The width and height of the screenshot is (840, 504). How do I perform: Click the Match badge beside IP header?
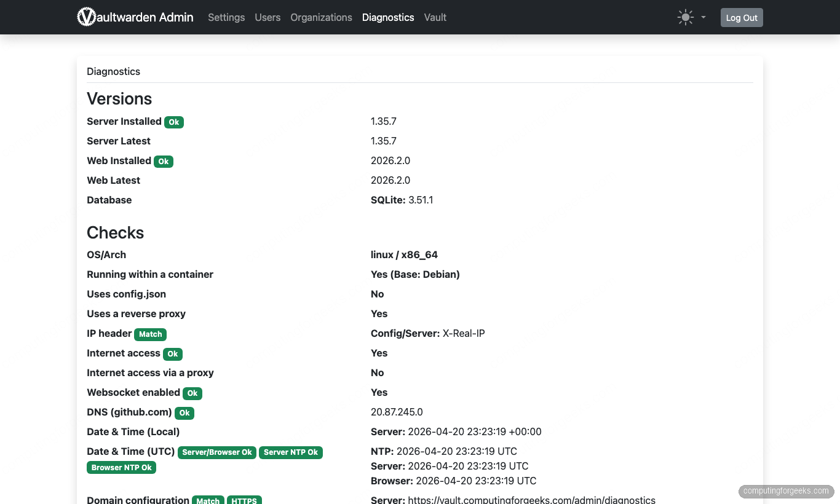(150, 334)
